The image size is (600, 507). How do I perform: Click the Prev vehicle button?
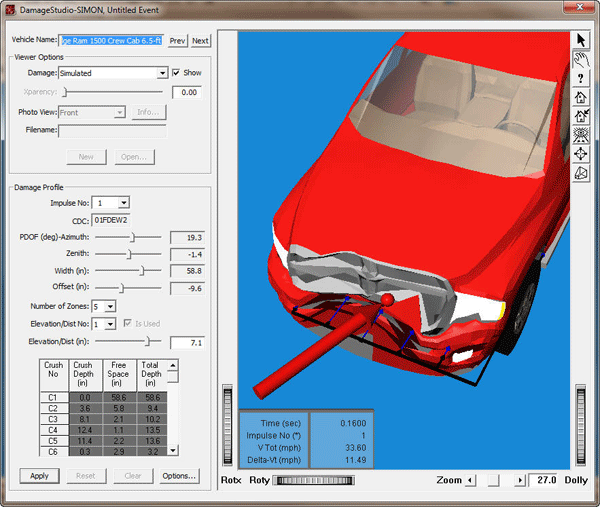pos(177,41)
